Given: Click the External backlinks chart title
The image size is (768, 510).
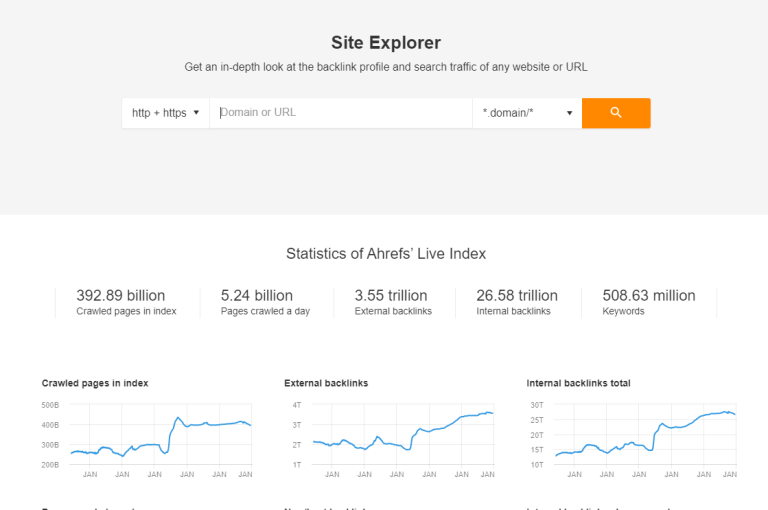Looking at the screenshot, I should click(x=326, y=383).
